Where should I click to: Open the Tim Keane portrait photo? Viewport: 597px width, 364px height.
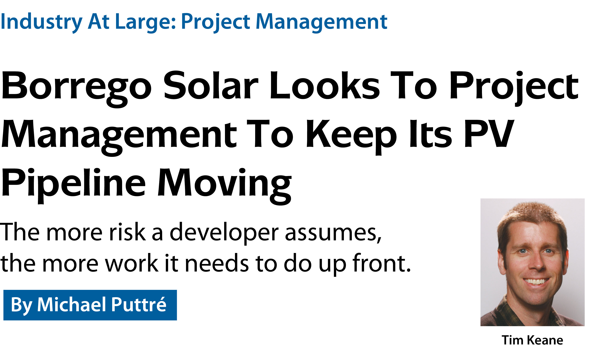pyautogui.click(x=532, y=262)
